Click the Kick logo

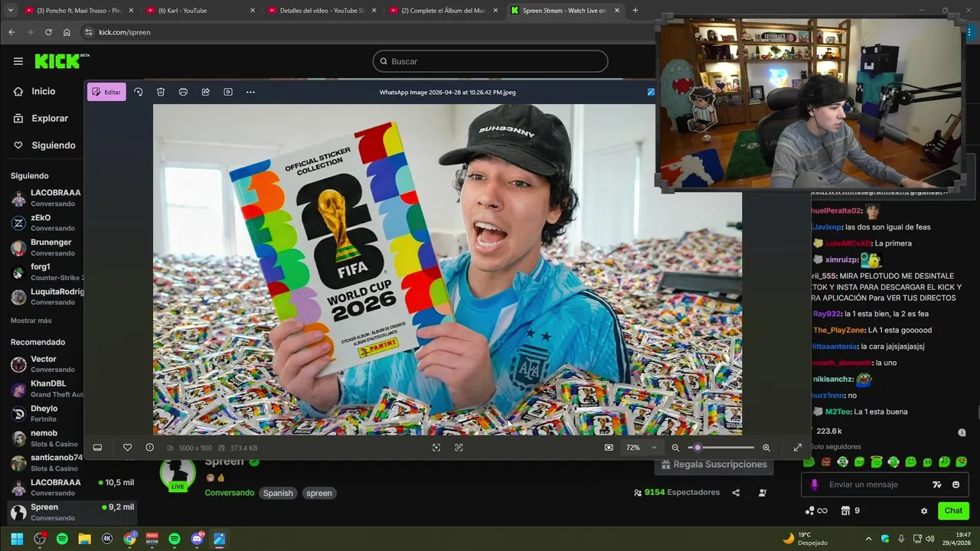tap(61, 61)
